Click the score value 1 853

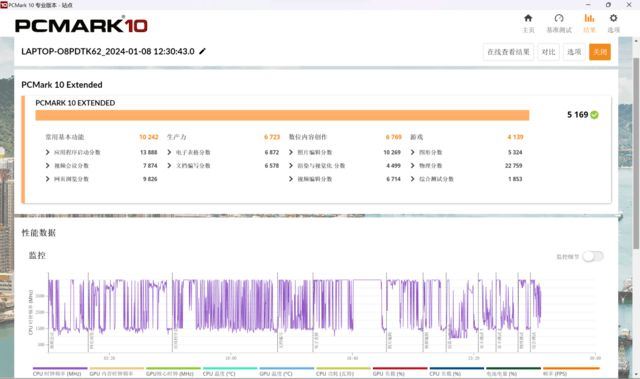(515, 179)
